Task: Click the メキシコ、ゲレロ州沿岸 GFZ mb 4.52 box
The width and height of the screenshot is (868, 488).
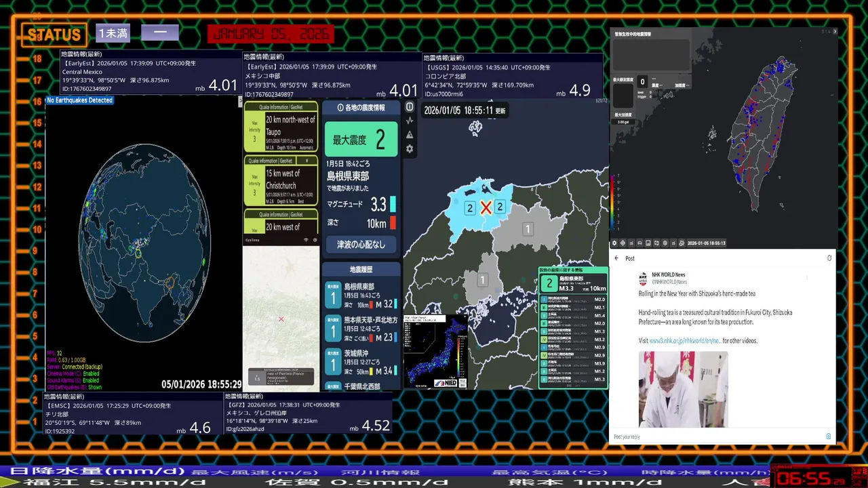Action: pos(309,413)
